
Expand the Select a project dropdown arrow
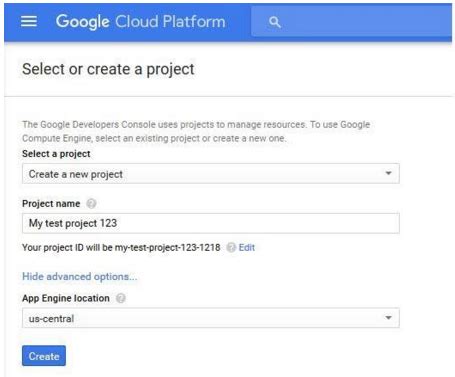click(x=388, y=173)
